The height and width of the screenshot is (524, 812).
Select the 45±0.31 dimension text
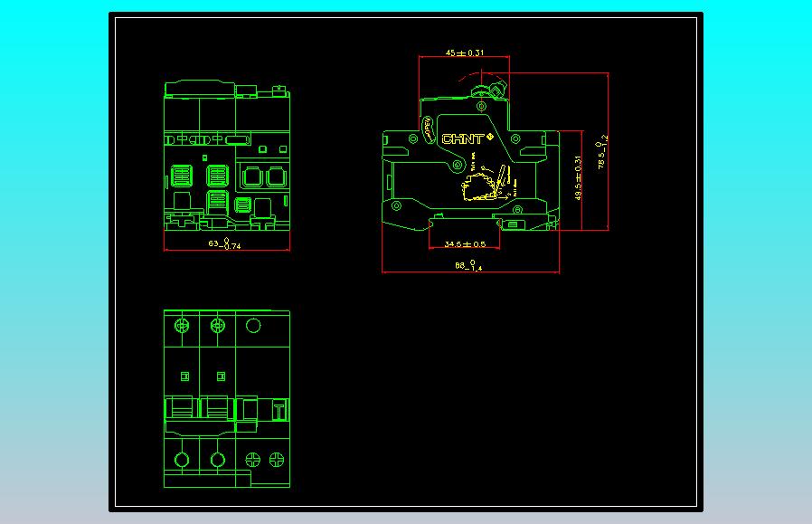click(465, 52)
